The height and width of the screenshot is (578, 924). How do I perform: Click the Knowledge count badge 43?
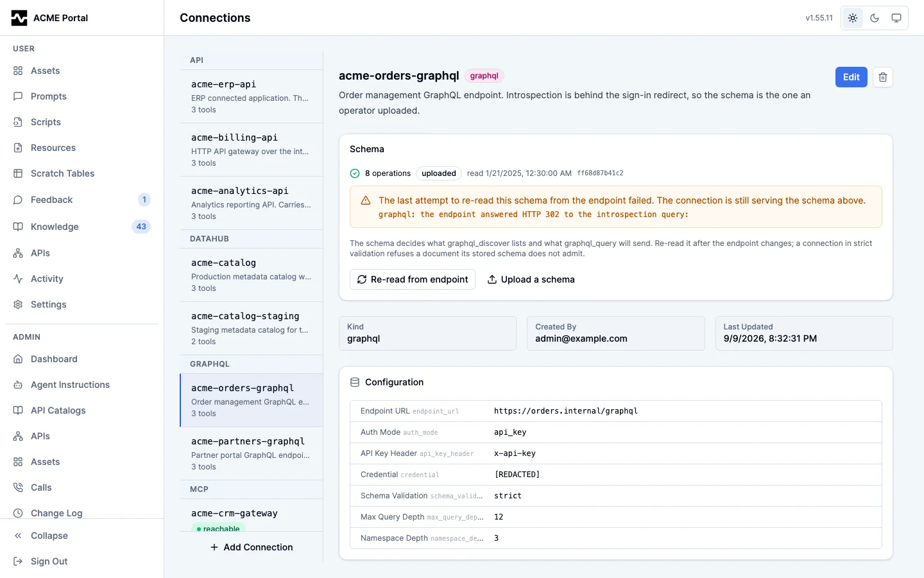coord(141,227)
